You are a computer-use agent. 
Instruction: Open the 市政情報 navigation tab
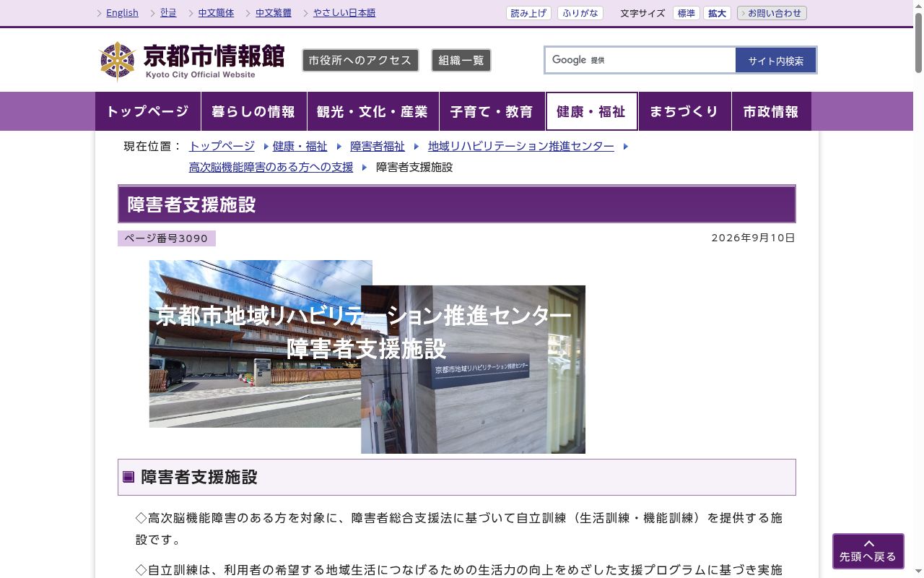click(771, 111)
